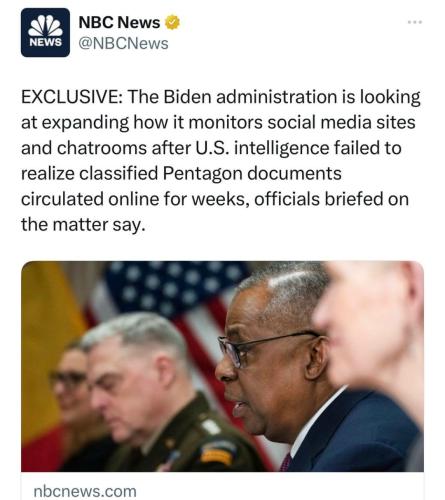Screen dimensions: 445x500
Task: Open the article preview photo
Action: 222,366
